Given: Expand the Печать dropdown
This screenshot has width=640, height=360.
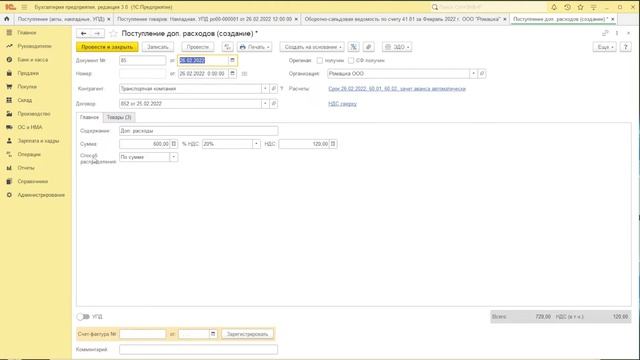Looking at the screenshot, I should pyautogui.click(x=254, y=47).
